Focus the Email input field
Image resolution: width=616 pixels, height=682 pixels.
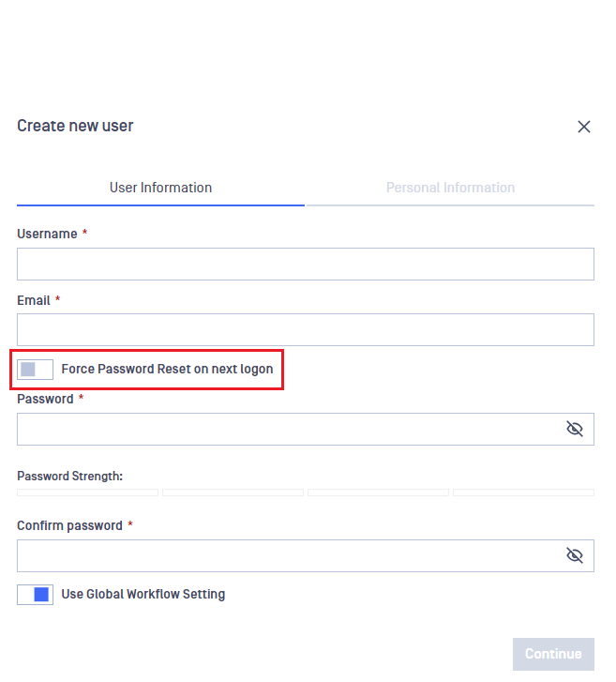click(306, 329)
